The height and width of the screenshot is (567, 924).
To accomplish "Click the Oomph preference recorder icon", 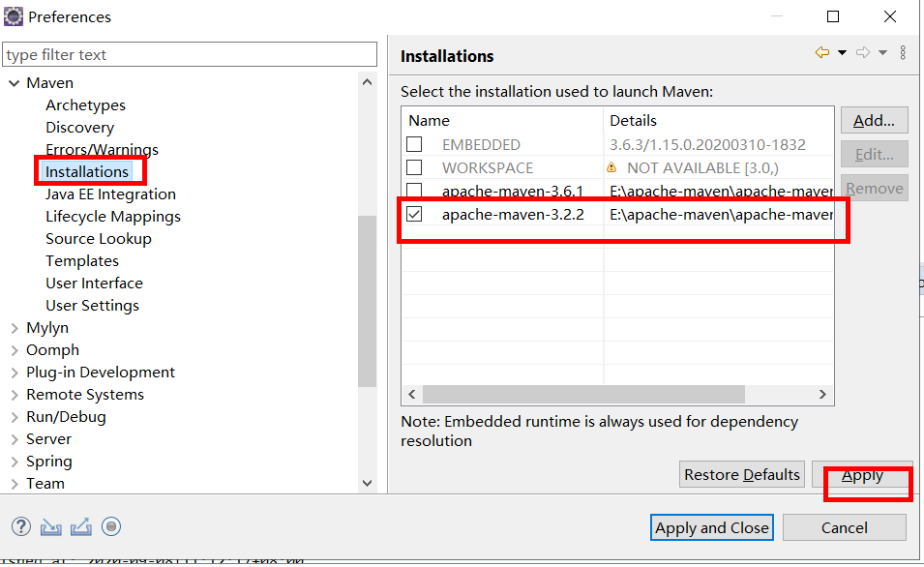I will click(111, 526).
